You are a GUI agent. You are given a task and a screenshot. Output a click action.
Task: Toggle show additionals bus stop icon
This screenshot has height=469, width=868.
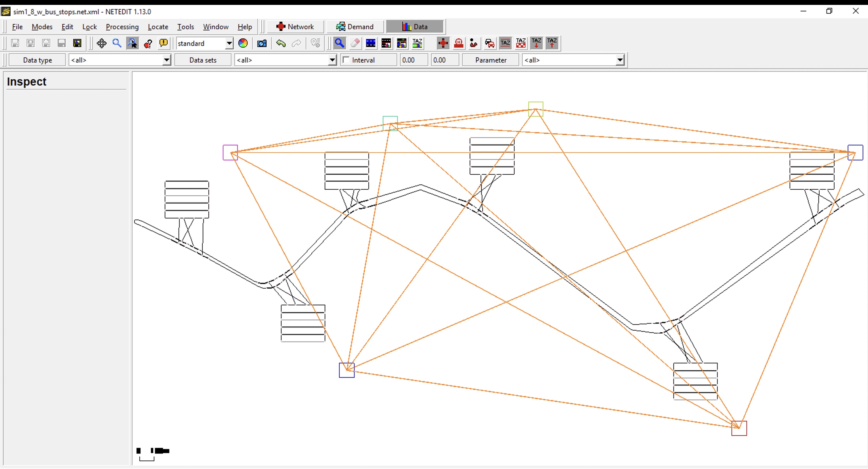click(x=458, y=43)
